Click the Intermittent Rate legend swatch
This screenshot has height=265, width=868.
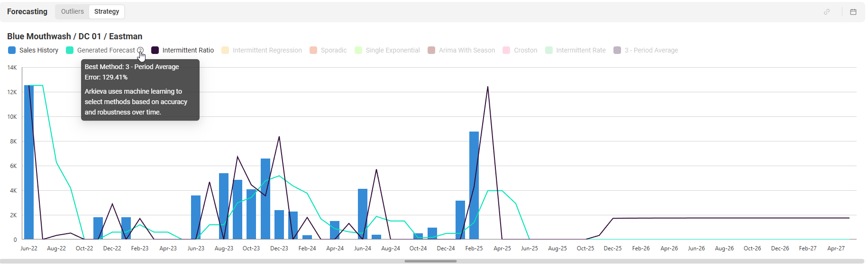549,50
